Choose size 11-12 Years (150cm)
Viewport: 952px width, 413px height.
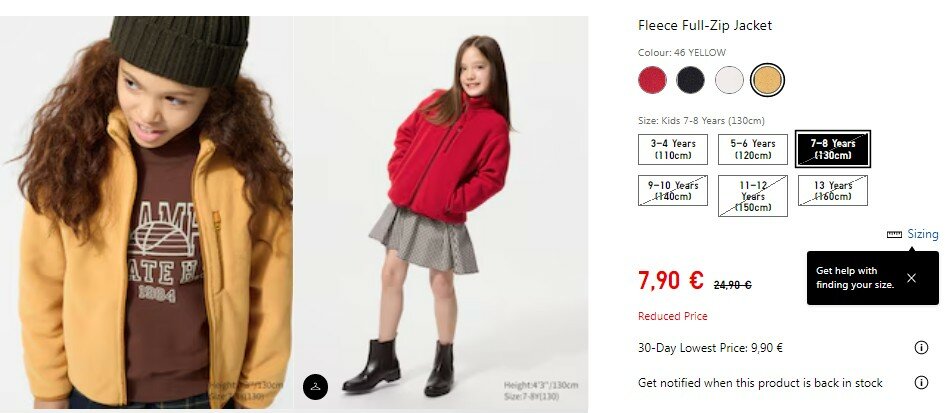click(753, 196)
